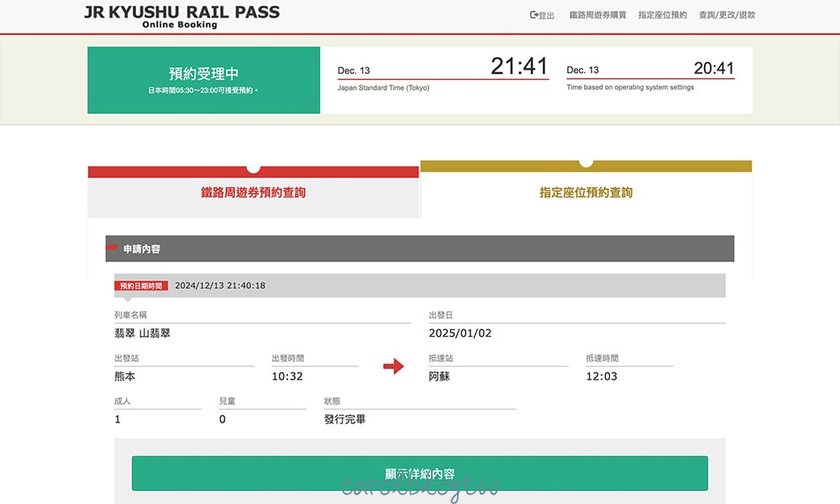Image resolution: width=840 pixels, height=504 pixels.
Task: Click the status value 發行完畢
Action: 345,419
